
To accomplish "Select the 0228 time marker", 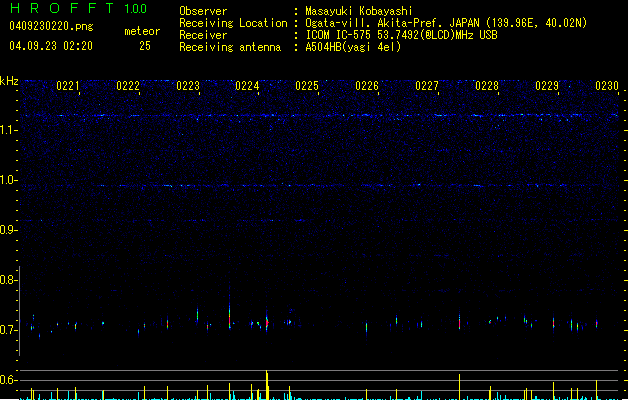I will click(x=487, y=87).
